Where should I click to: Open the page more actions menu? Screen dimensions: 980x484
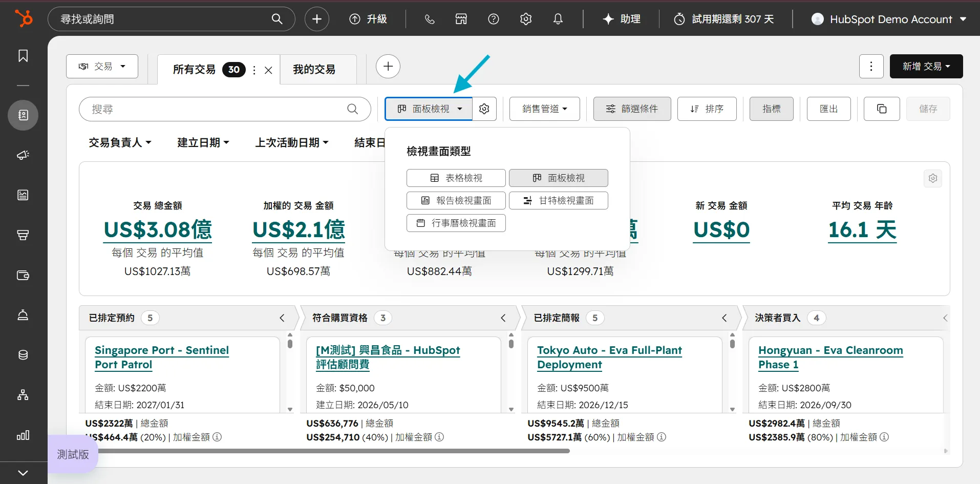[871, 66]
